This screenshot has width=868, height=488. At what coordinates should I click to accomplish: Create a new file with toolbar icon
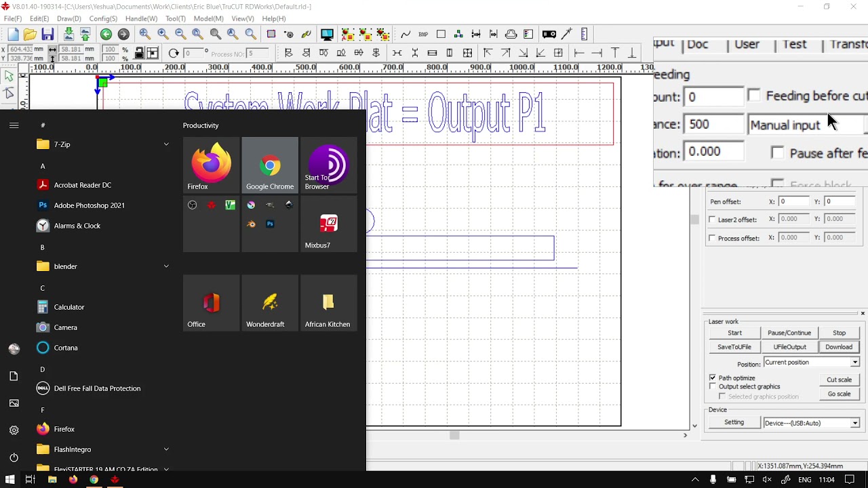[x=14, y=35]
